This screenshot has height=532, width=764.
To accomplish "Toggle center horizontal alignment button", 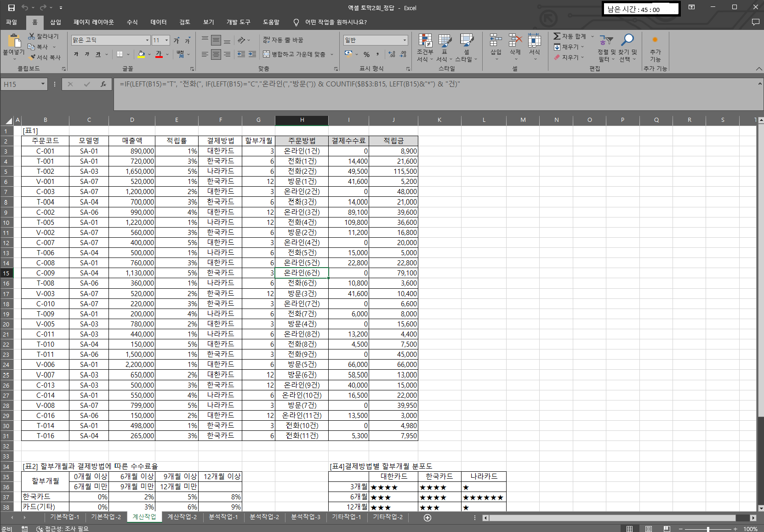I will click(216, 54).
